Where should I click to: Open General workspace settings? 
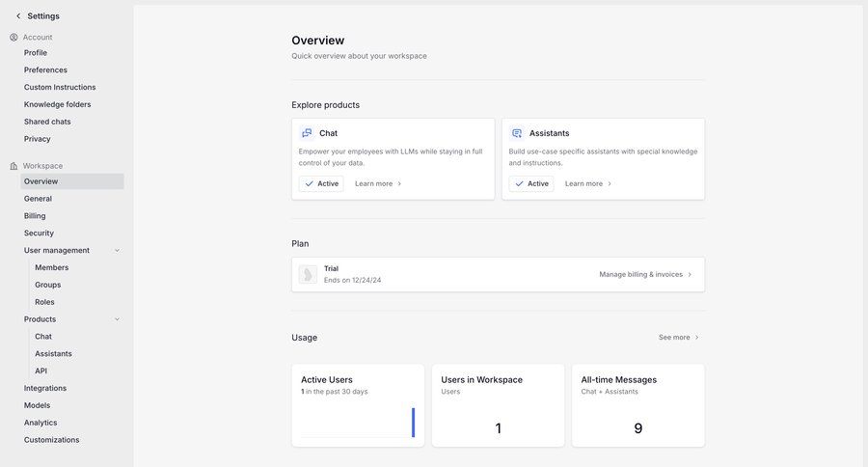point(38,199)
